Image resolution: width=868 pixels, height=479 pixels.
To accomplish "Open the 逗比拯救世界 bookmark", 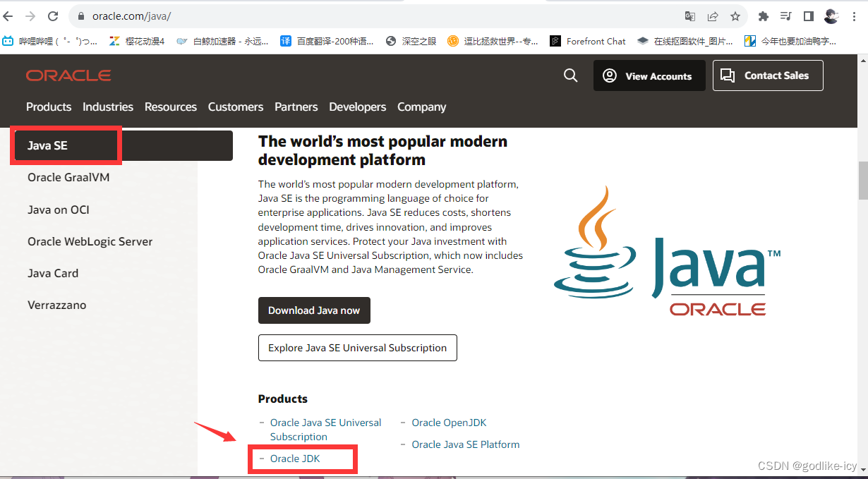I will [x=493, y=41].
